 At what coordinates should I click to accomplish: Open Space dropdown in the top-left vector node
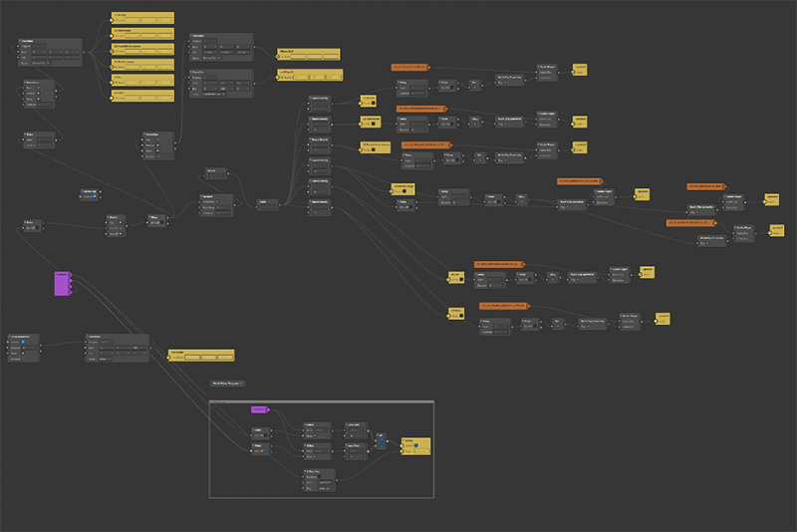[x=41, y=63]
